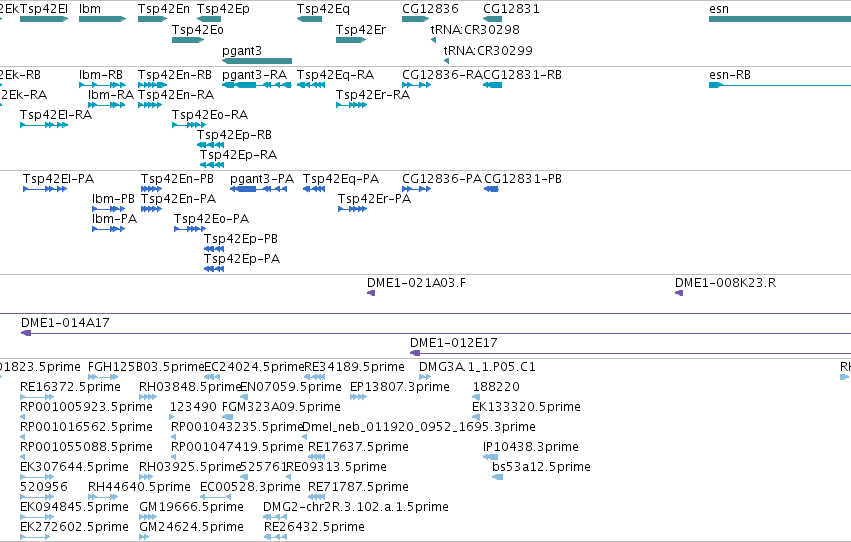The width and height of the screenshot is (851, 542).
Task: Select the Tsp42Eo gene label
Action: (x=198, y=29)
